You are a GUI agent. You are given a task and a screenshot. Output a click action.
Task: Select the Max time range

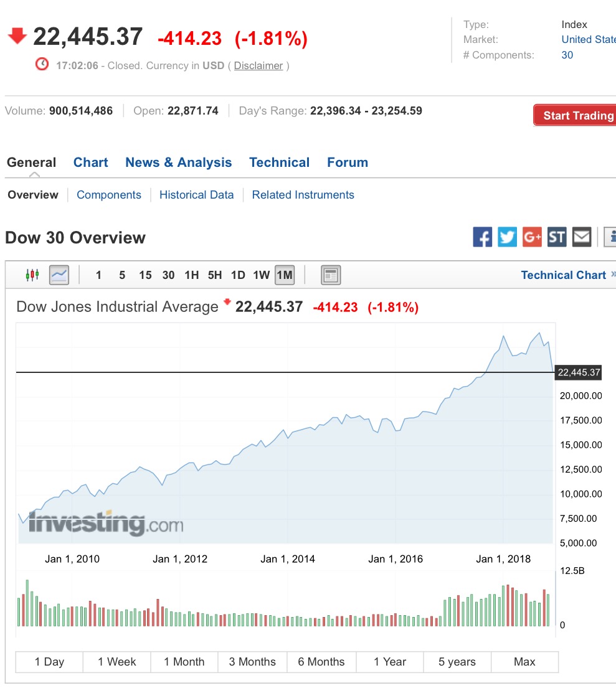pyautogui.click(x=524, y=662)
